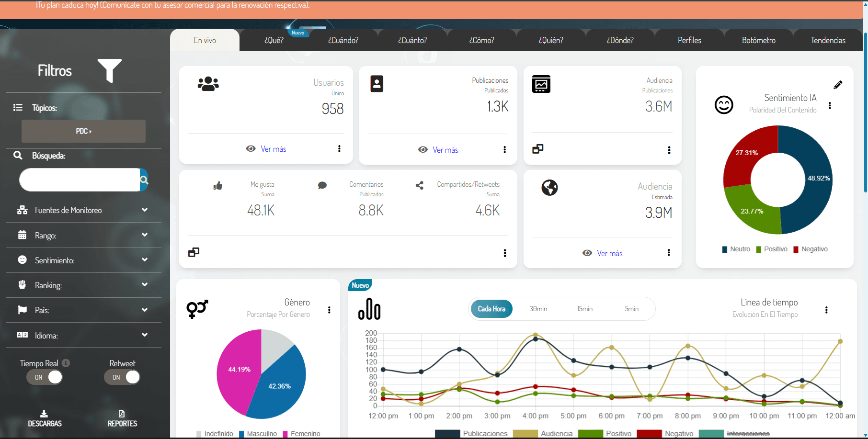Click the comment bubble icon beside Comentarios

point(322,185)
